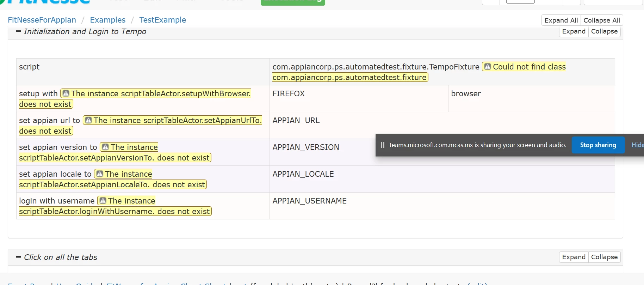
Task: Click 'setAppianUrlTo. does not exist' error message
Action: point(141,126)
